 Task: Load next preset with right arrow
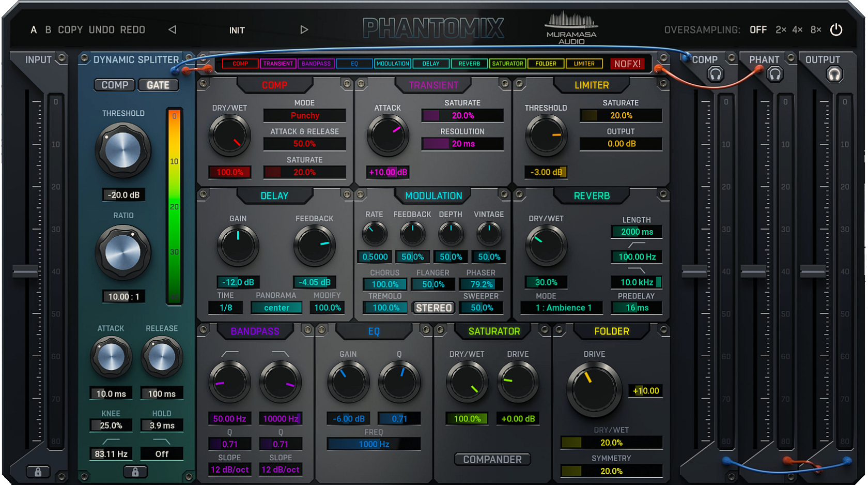304,30
